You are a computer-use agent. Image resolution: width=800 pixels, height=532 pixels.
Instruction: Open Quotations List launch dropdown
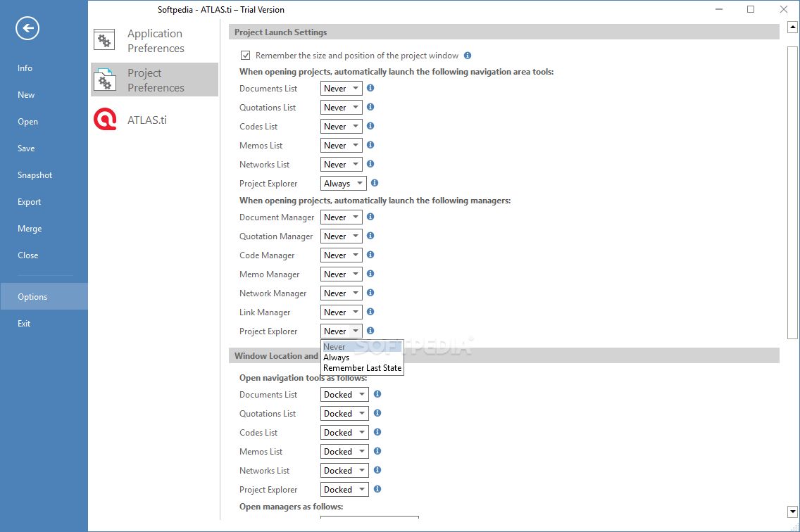[x=342, y=107]
